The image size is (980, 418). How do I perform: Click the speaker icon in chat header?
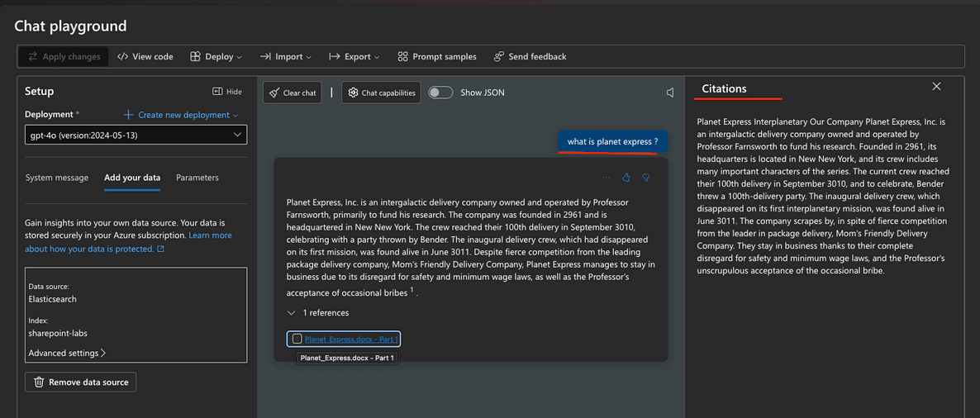[x=670, y=93]
